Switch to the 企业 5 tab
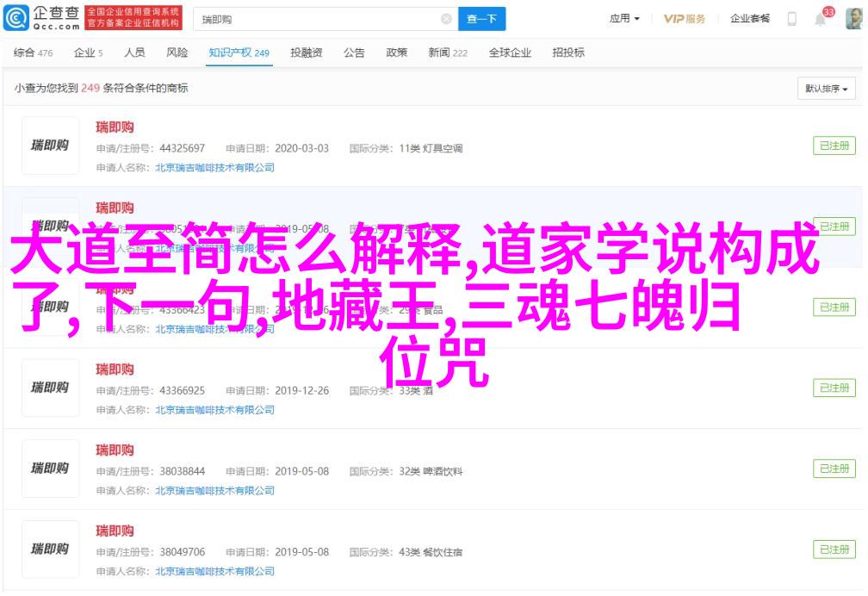This screenshot has width=868, height=596. [88, 53]
